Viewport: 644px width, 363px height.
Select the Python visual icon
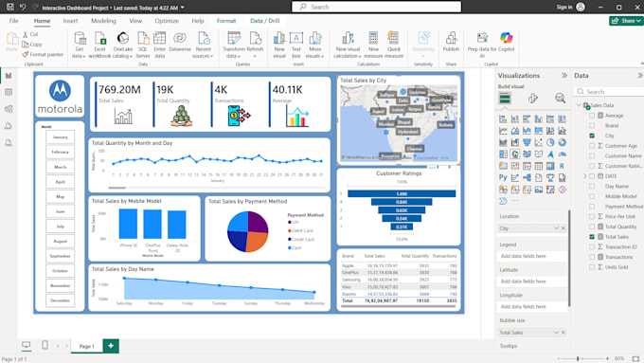(x=503, y=177)
